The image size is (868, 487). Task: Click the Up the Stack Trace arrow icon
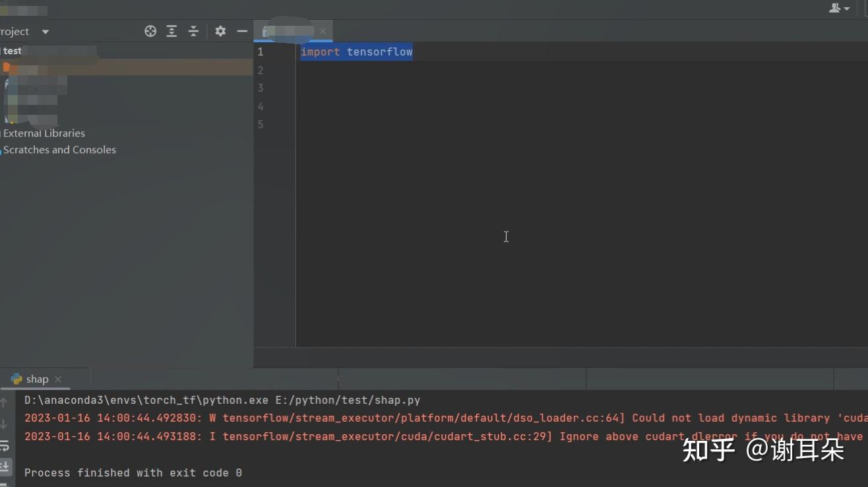click(x=5, y=401)
